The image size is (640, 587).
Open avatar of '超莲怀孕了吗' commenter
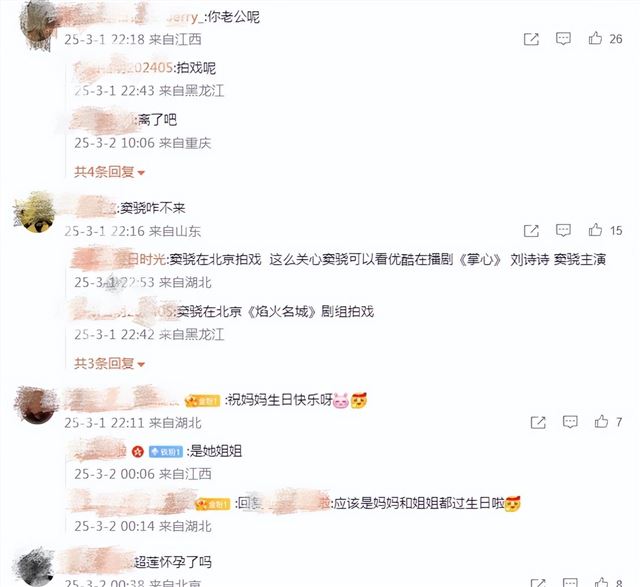point(35,567)
